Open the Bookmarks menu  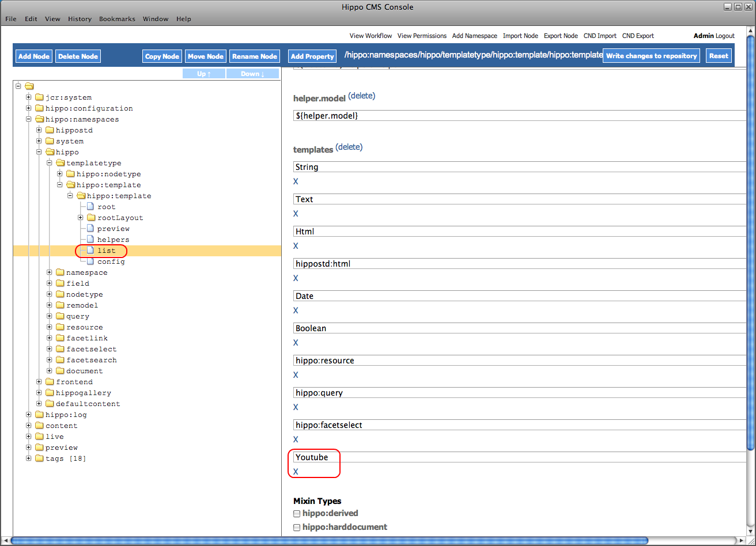[117, 19]
